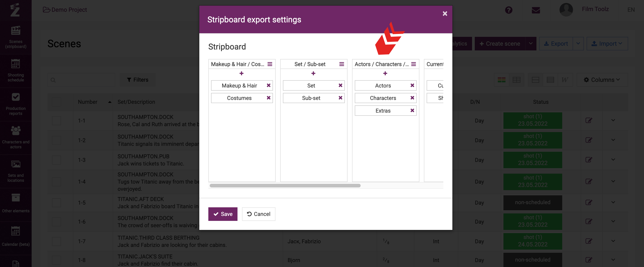Add item to Set / Sub-set column

tap(313, 73)
